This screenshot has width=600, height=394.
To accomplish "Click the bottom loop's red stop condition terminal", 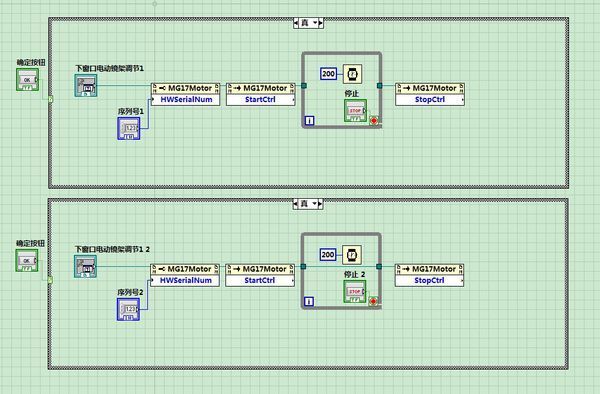I will (x=373, y=302).
